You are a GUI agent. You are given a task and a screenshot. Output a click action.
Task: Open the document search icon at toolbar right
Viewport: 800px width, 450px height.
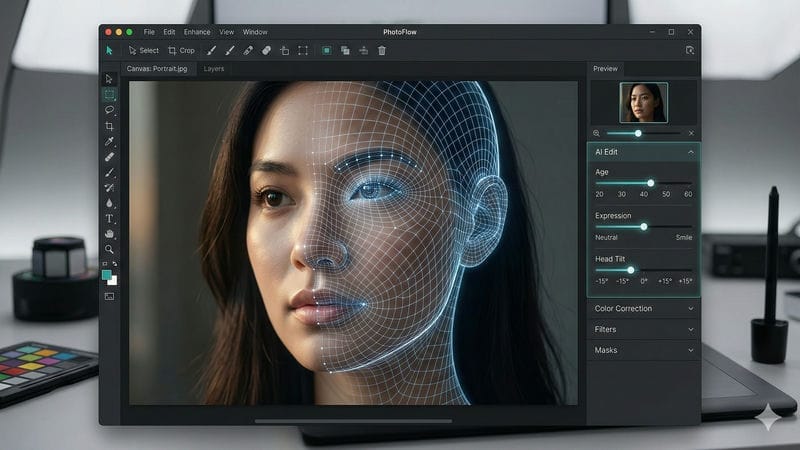coord(690,50)
